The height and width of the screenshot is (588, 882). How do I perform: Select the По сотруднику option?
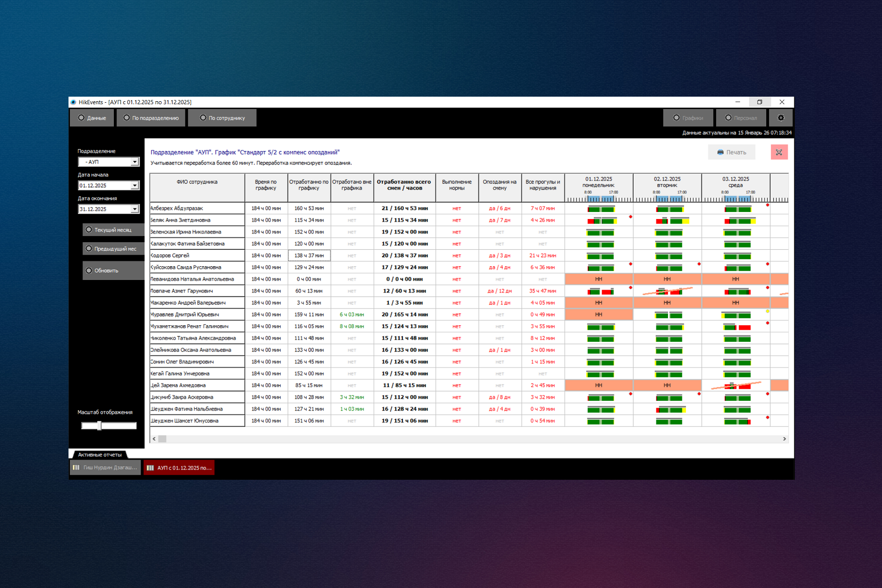(203, 118)
